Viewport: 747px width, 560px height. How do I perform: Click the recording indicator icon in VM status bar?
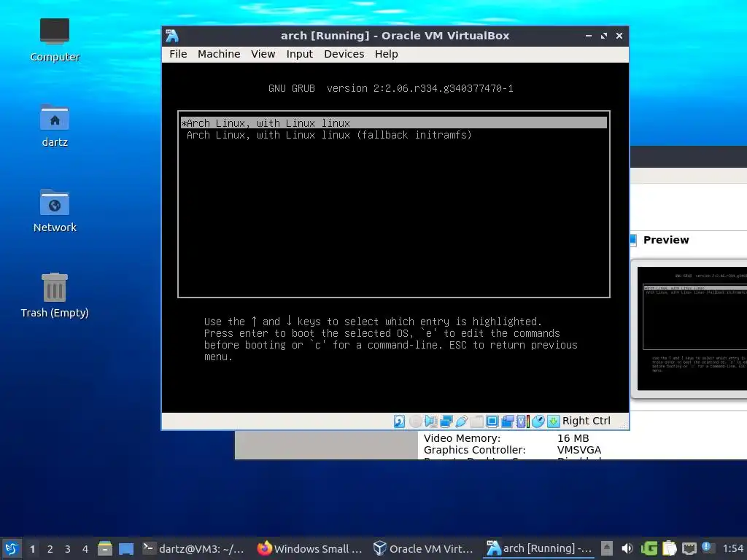point(508,421)
